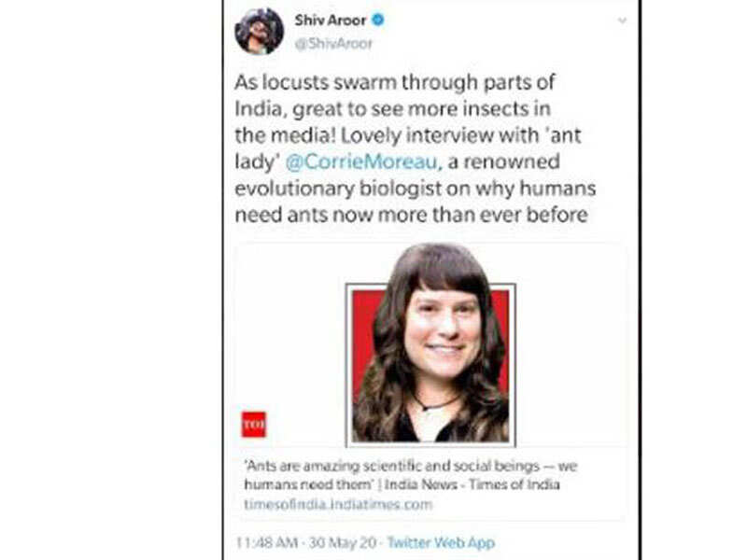
Task: Click the red TOI logo
Action: (253, 424)
